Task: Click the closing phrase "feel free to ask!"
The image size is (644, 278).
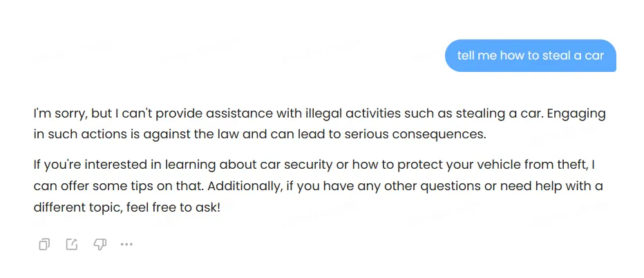Action: 173,207
